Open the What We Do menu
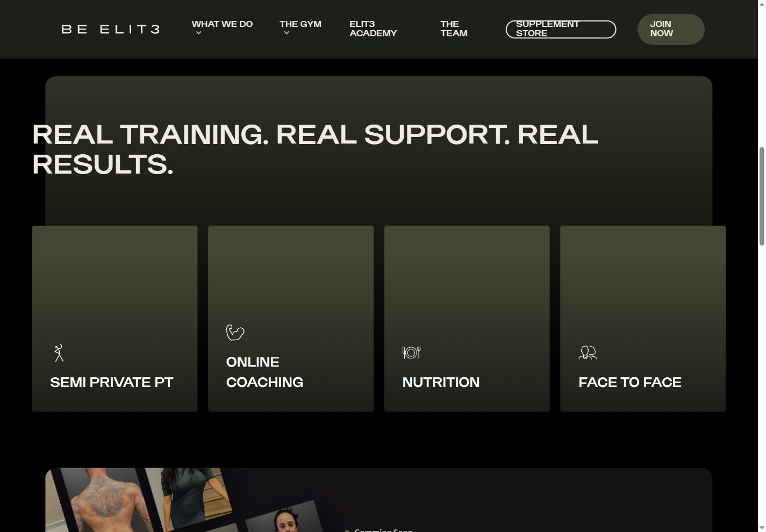This screenshot has height=532, width=766. click(x=222, y=24)
